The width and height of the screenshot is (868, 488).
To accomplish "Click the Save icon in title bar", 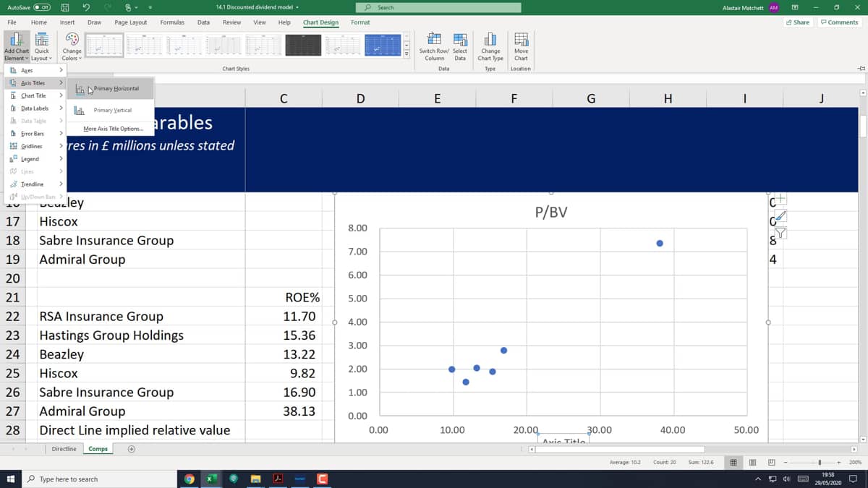I will (65, 7).
